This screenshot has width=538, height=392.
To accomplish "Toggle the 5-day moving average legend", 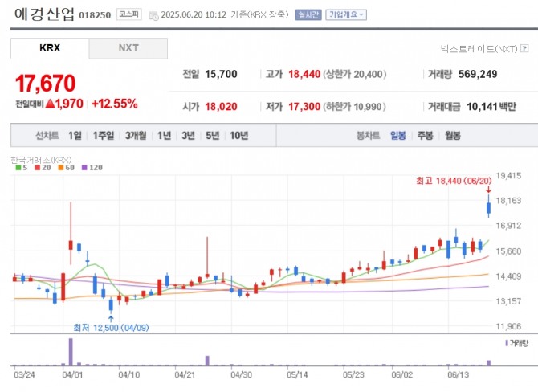I will 19,168.
